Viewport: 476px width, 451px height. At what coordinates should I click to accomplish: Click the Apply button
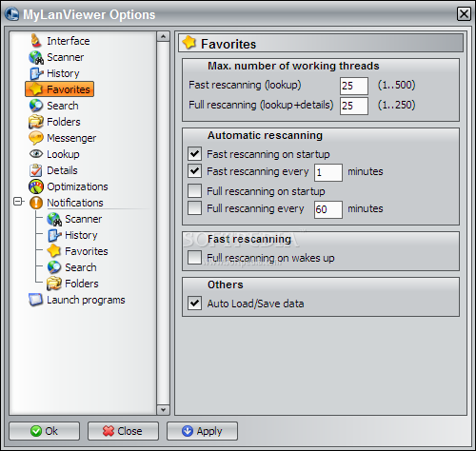tap(202, 431)
